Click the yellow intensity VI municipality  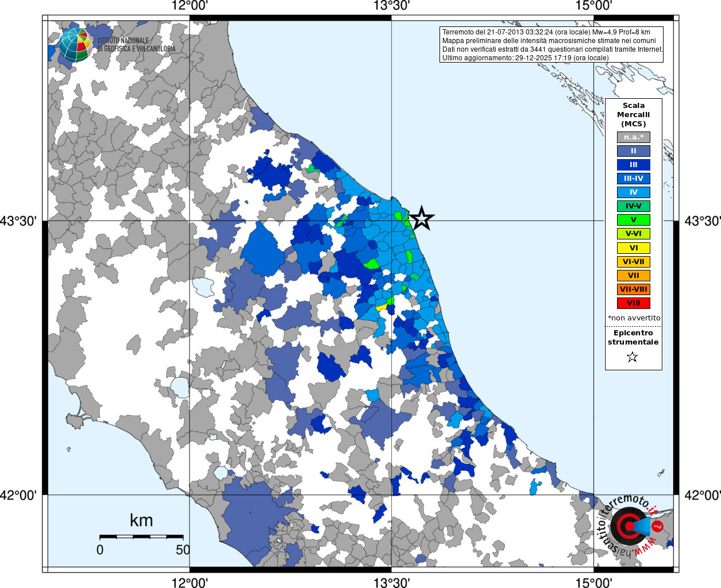point(380,307)
